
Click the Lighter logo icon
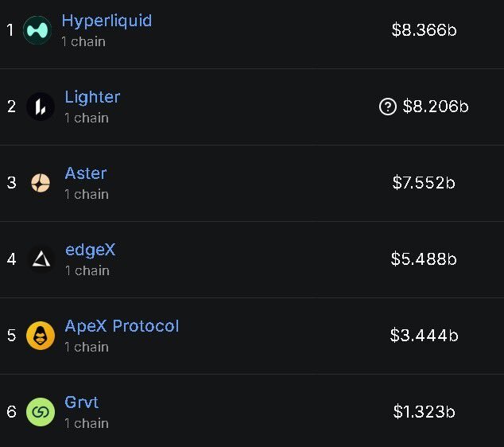[x=40, y=107]
